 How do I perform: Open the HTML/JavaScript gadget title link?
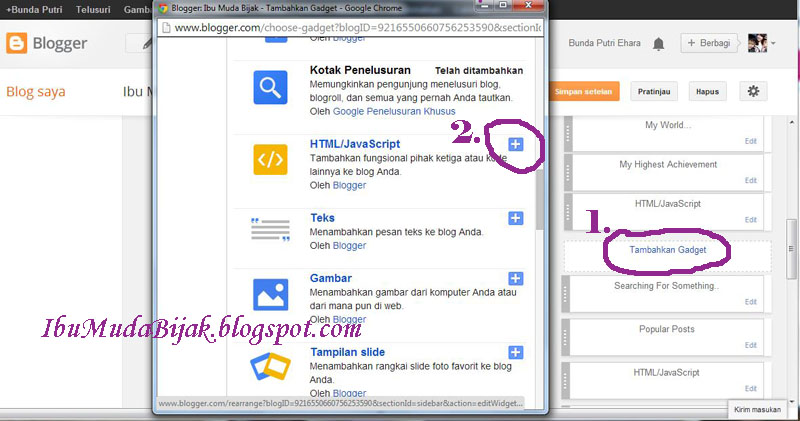click(x=355, y=144)
